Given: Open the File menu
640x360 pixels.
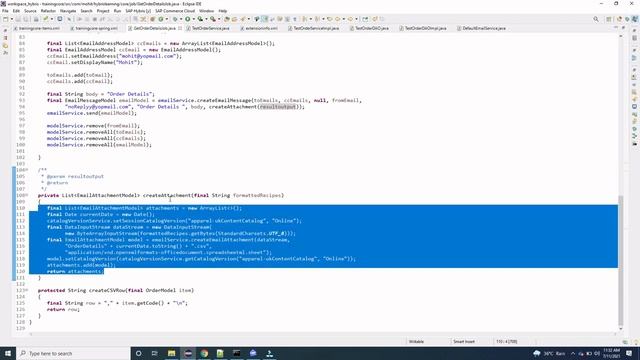Looking at the screenshot, I should point(5,11).
